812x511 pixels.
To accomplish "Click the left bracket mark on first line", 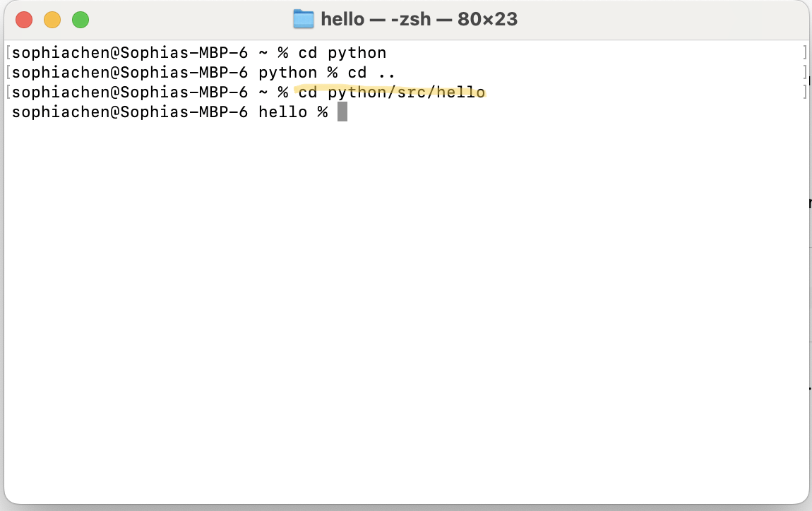I will [8, 53].
